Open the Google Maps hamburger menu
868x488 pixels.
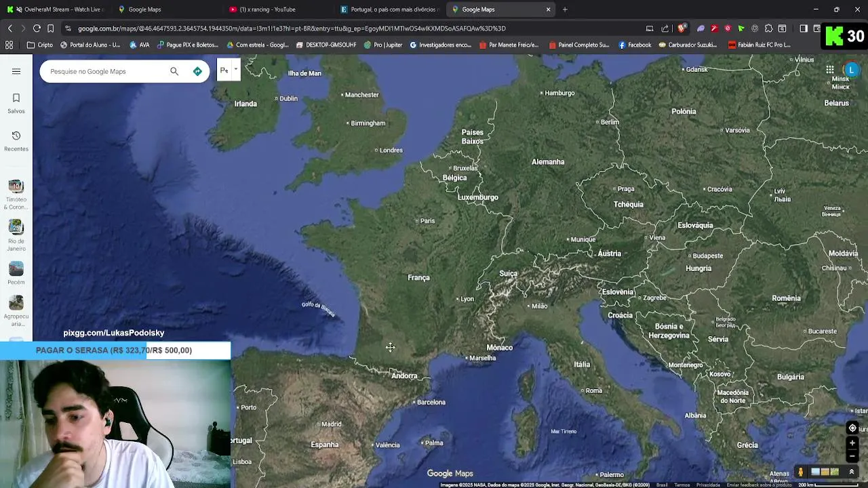pos(16,71)
